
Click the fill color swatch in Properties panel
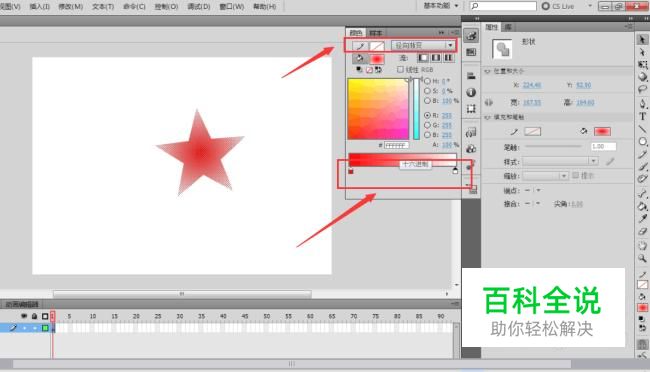point(602,131)
